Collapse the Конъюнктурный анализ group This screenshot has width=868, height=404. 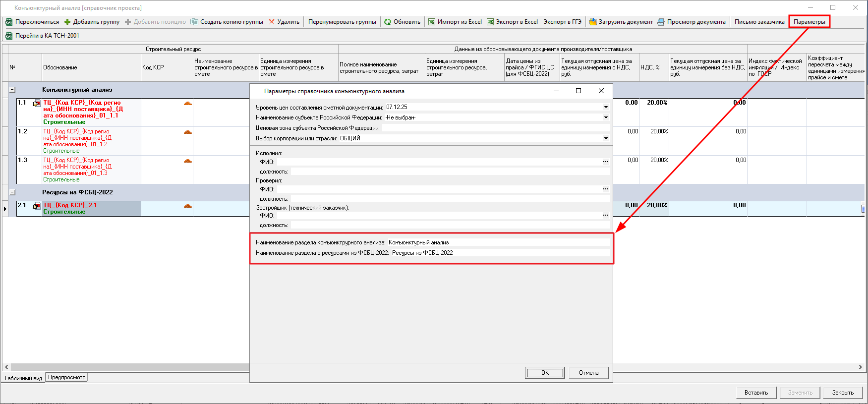(x=12, y=90)
